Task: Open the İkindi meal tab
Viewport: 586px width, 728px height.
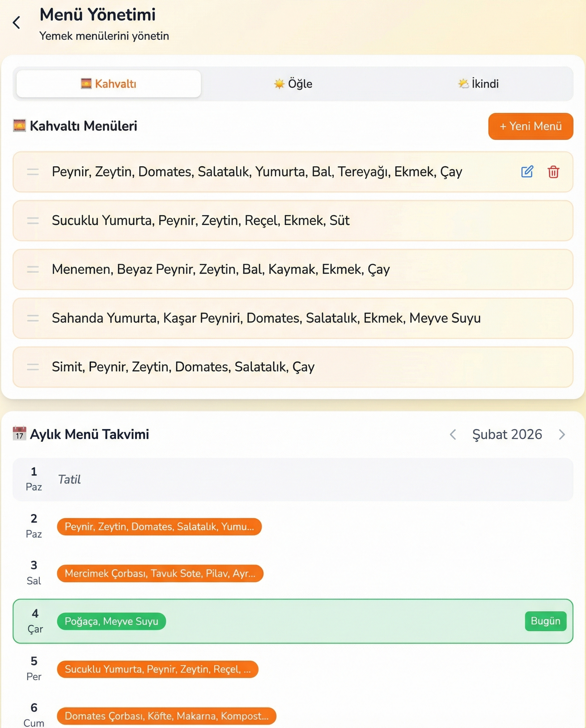Action: tap(478, 84)
